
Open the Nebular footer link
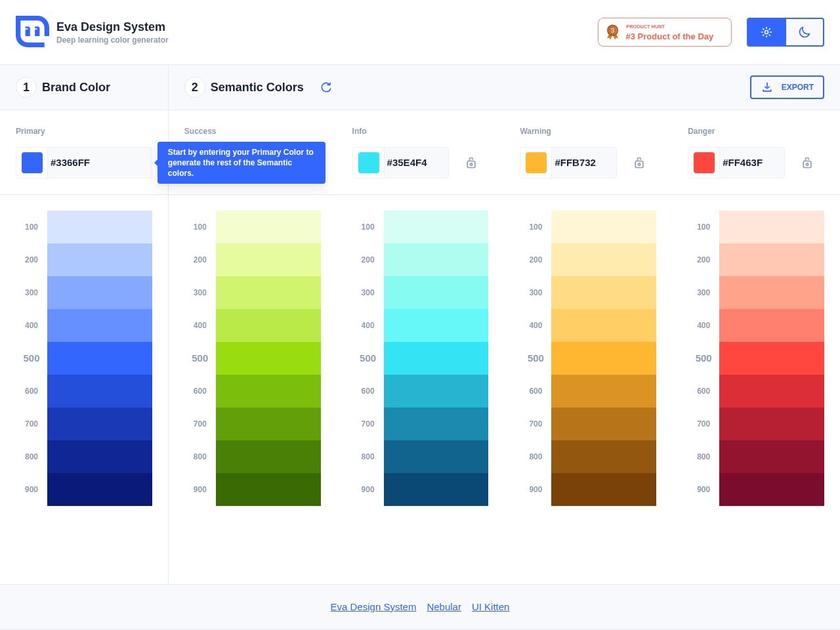(x=444, y=606)
